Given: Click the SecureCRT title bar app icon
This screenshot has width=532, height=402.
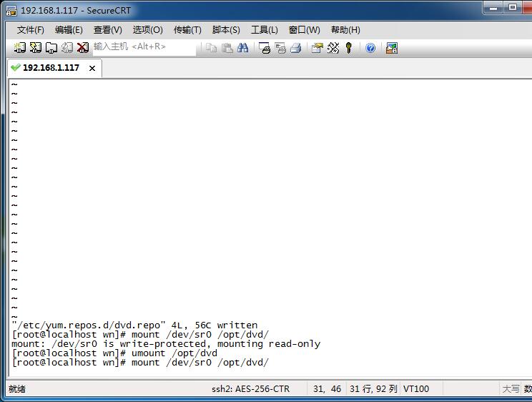Looking at the screenshot, I should (x=11, y=11).
